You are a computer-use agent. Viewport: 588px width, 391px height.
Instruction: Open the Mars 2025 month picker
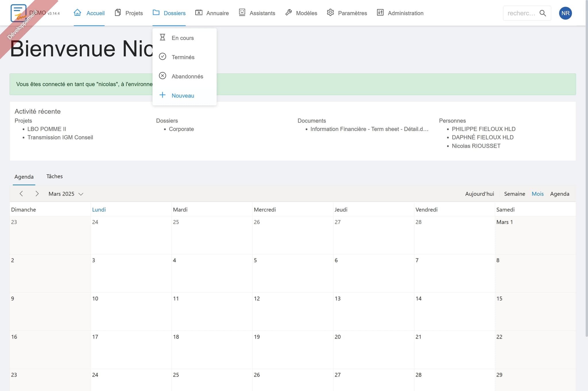pyautogui.click(x=66, y=194)
